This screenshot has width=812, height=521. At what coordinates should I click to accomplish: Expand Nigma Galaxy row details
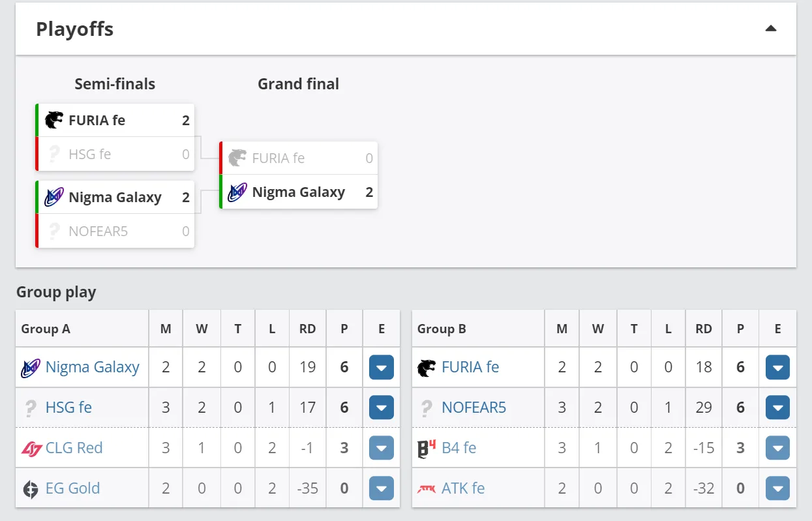[x=382, y=368]
